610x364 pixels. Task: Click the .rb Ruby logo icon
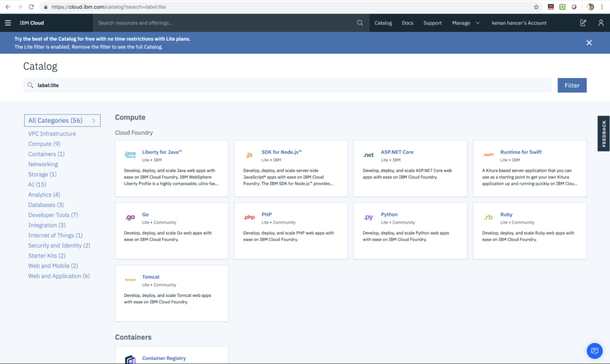(x=488, y=217)
